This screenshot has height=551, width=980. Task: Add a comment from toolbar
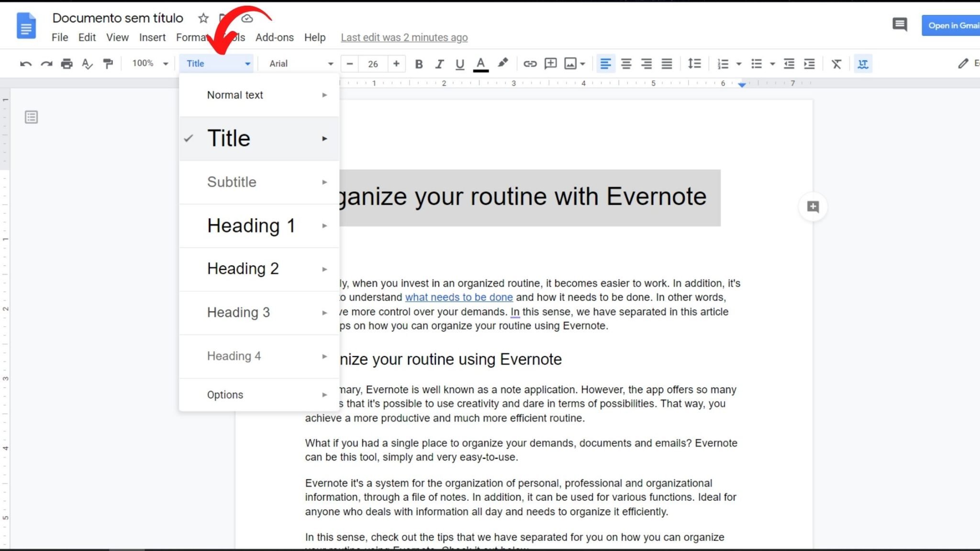(550, 63)
